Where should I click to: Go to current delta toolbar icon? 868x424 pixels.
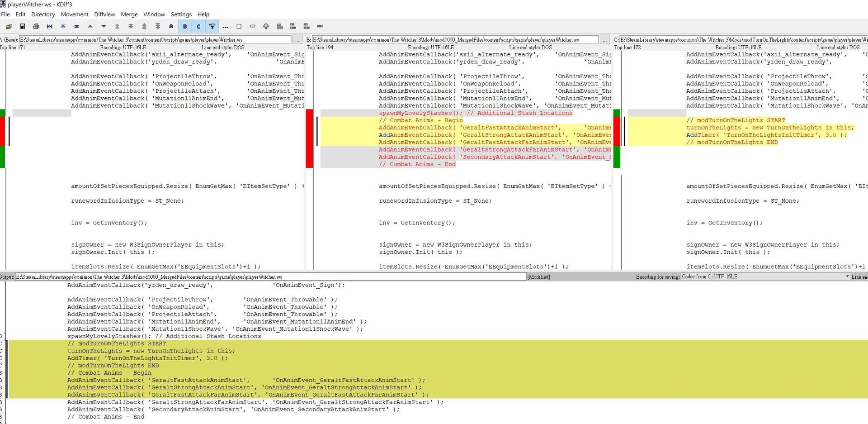49,26
